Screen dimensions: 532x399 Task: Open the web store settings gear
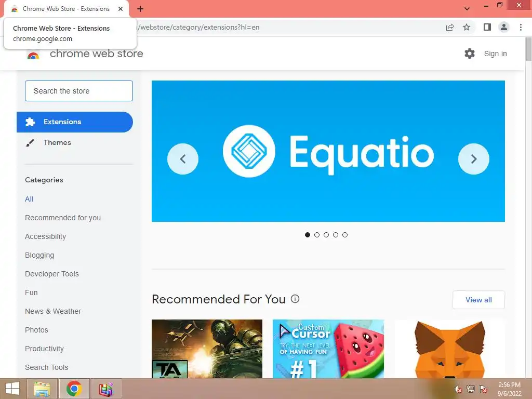470,54
